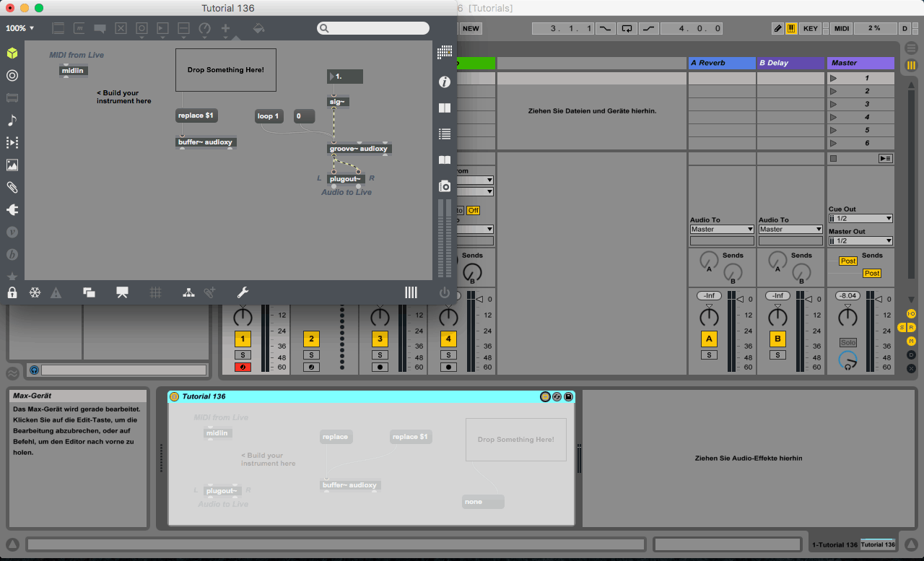
Task: Open the 100% zoom level dropdown
Action: pos(20,28)
